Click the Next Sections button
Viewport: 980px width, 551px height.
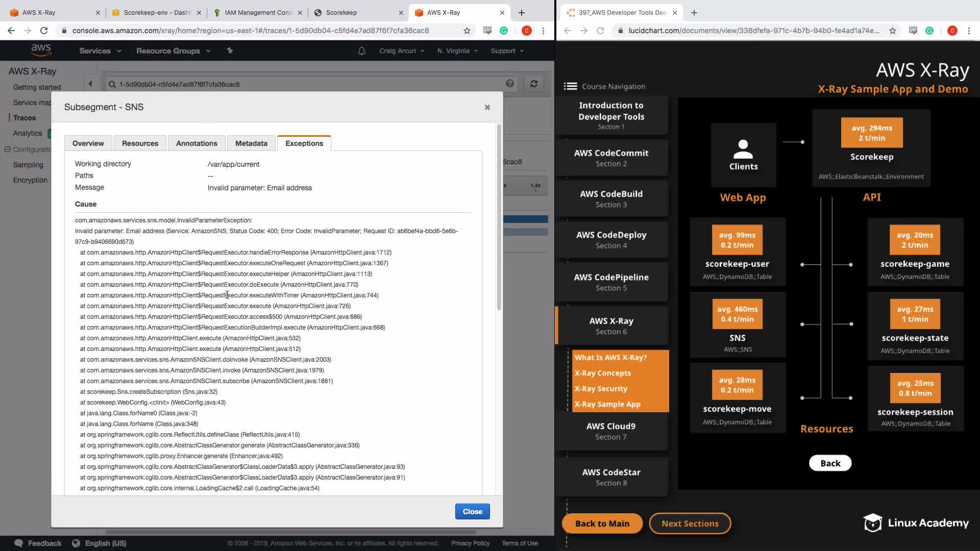coord(690,523)
